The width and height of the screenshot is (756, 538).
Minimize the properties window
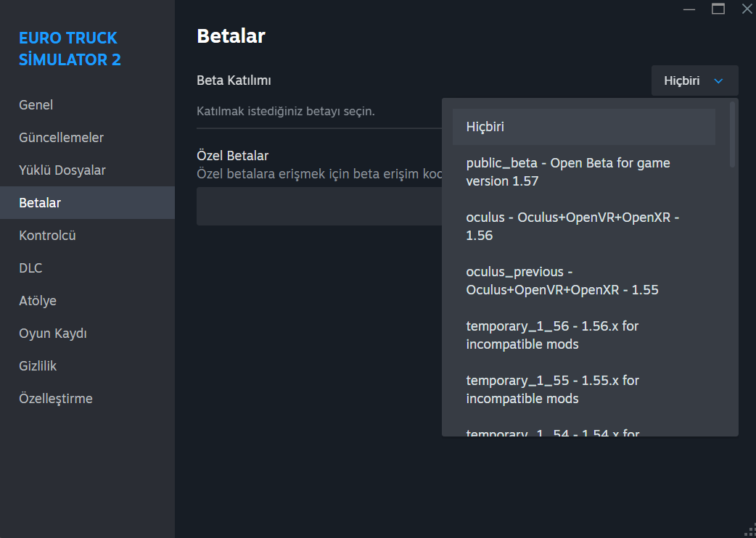(689, 9)
